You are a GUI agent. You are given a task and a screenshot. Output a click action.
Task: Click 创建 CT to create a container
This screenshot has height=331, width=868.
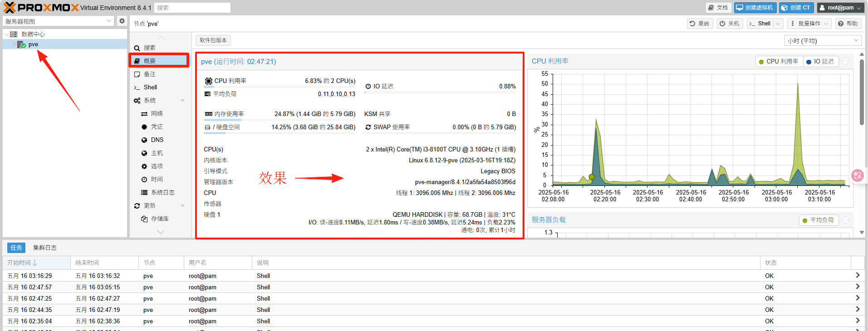point(796,8)
